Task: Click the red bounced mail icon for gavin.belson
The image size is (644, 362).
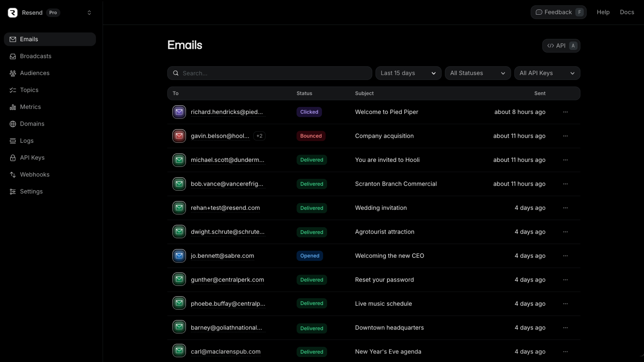Action: [179, 136]
